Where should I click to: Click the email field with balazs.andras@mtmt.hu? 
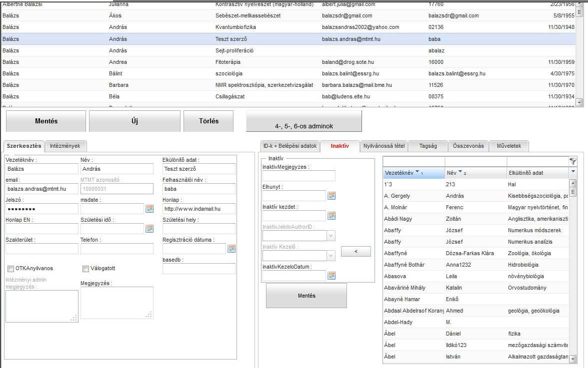[41, 189]
